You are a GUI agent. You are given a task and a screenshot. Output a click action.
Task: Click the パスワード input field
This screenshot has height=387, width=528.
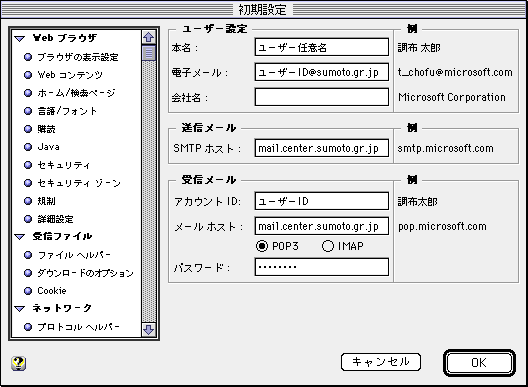[x=322, y=267]
